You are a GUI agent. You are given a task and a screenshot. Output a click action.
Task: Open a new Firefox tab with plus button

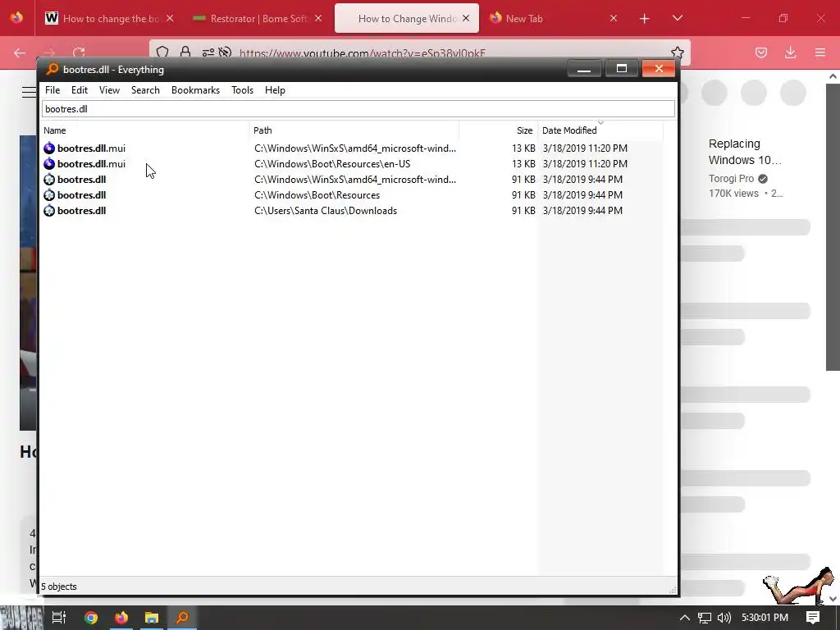645,19
